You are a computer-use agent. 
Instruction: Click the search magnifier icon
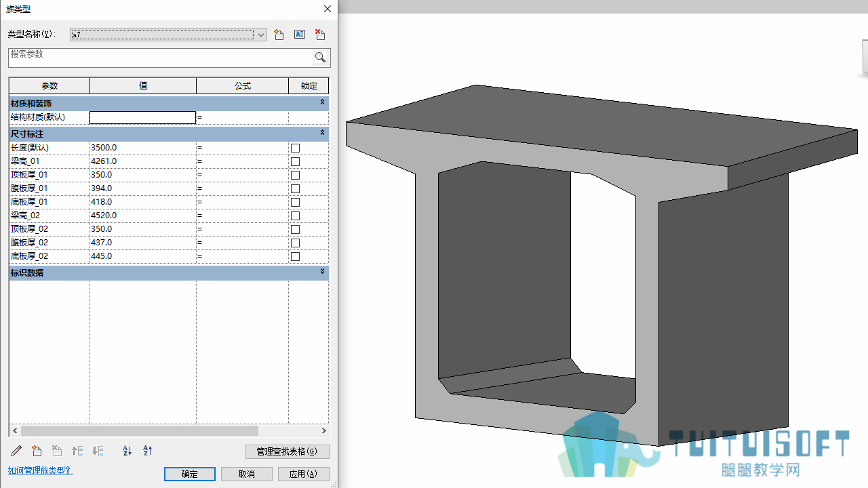(321, 58)
